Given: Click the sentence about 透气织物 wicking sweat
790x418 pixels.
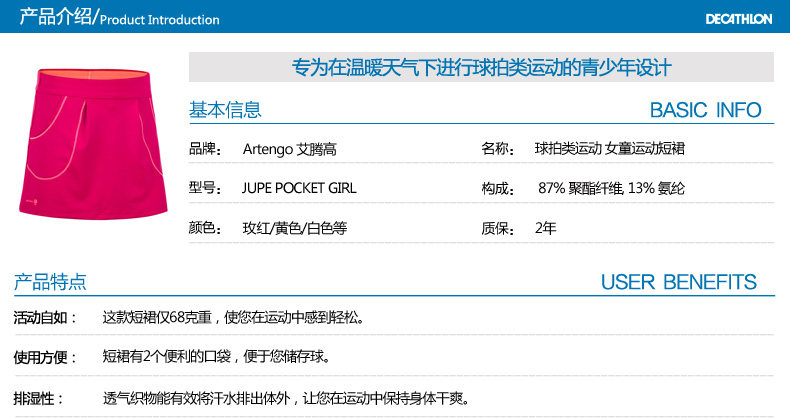Looking at the screenshot, I should (x=286, y=399).
